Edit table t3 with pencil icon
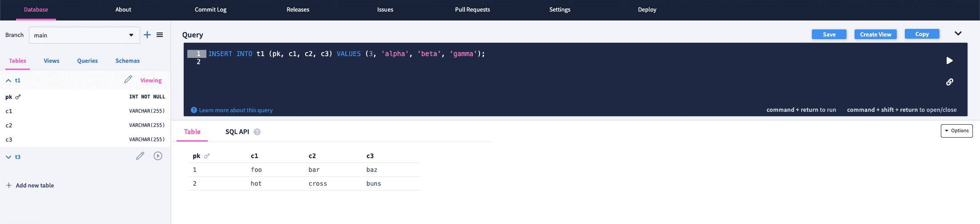The image size is (980, 224). 140,156
